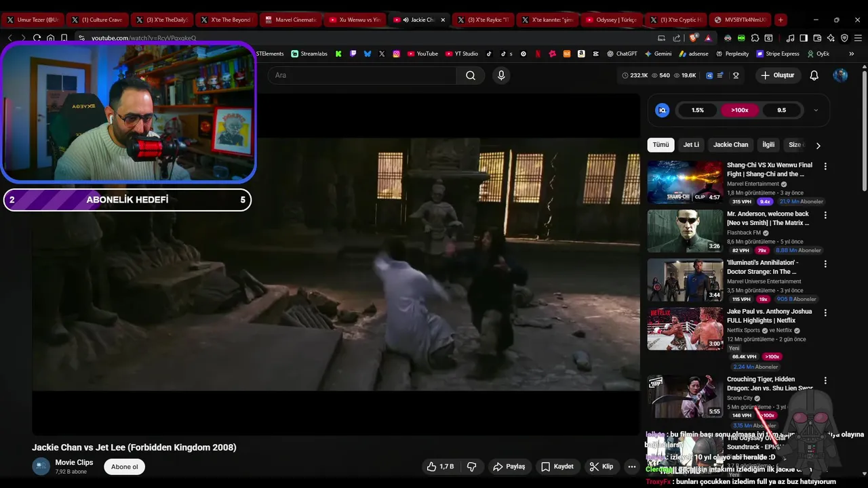
Task: Click the 1.5% vidIQ stat pill
Action: coord(698,110)
